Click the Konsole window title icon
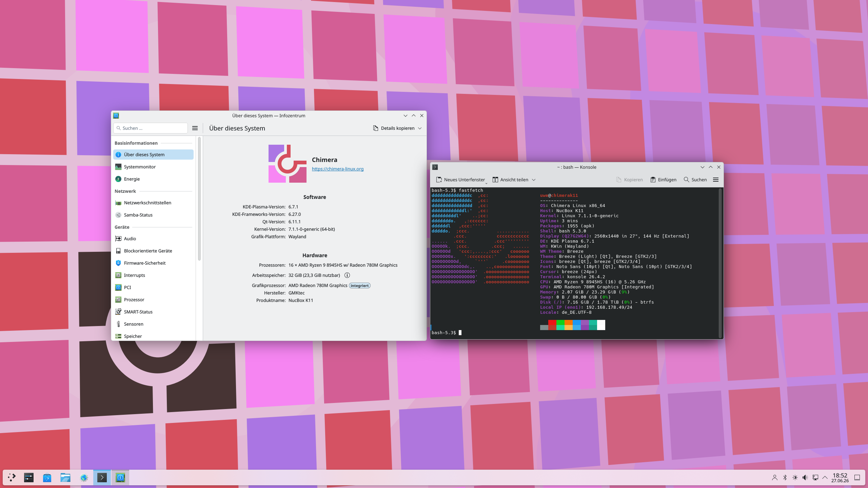This screenshot has width=868, height=488. 435,167
